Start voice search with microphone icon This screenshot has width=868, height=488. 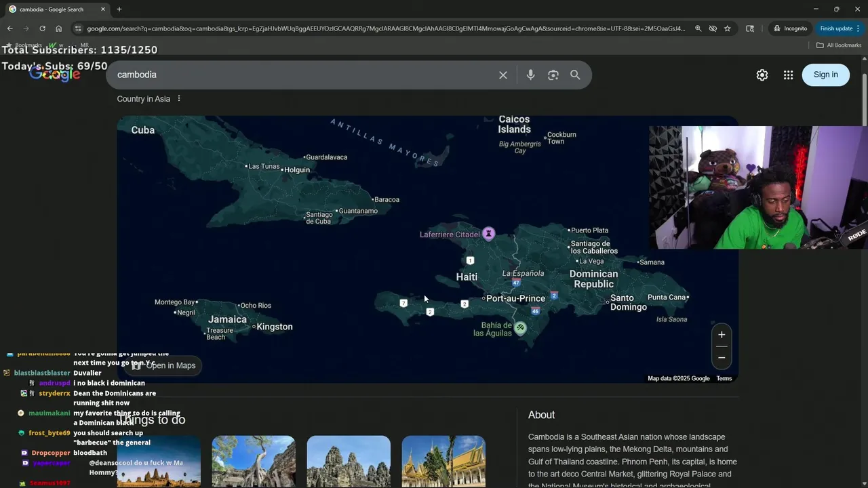pos(531,75)
